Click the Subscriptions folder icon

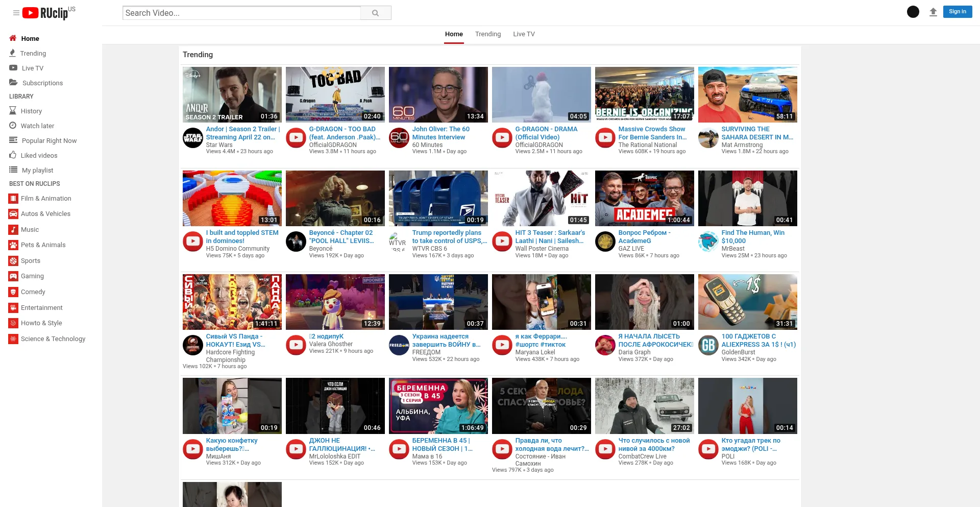point(13,83)
